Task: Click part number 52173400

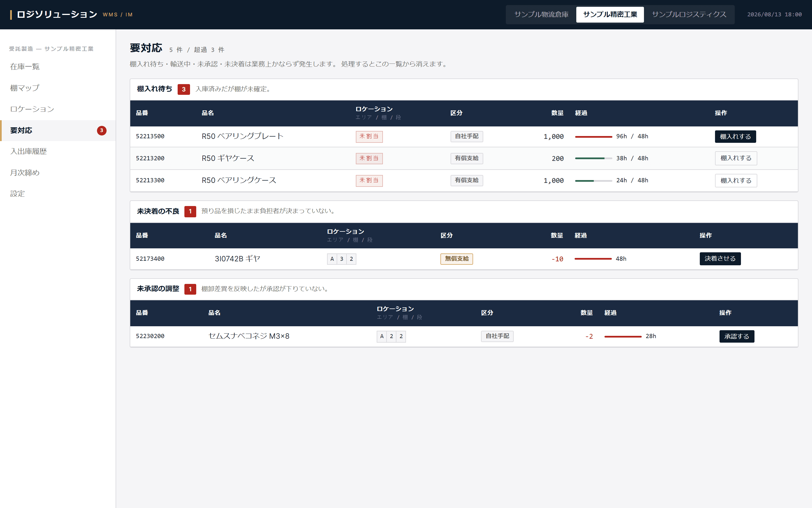Action: [150, 259]
